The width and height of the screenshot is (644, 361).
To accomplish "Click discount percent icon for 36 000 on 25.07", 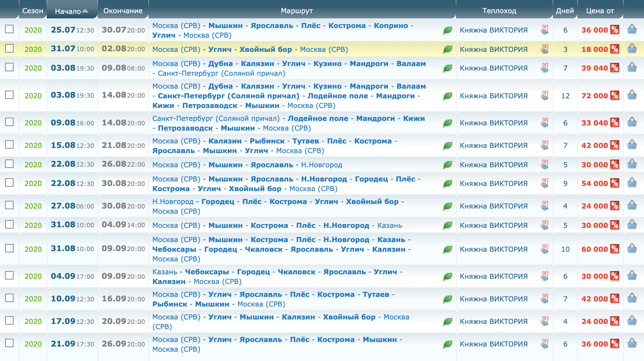I will point(615,30).
